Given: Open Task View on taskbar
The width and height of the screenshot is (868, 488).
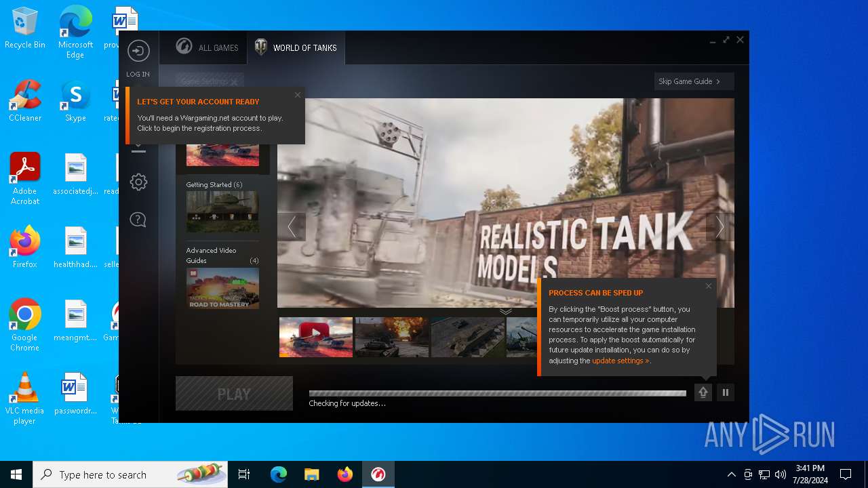Looking at the screenshot, I should [x=244, y=474].
